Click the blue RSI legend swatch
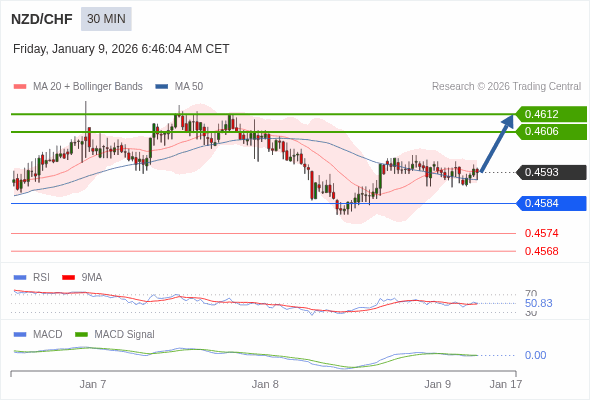Image resolution: width=590 pixels, height=400 pixels. pos(20,278)
